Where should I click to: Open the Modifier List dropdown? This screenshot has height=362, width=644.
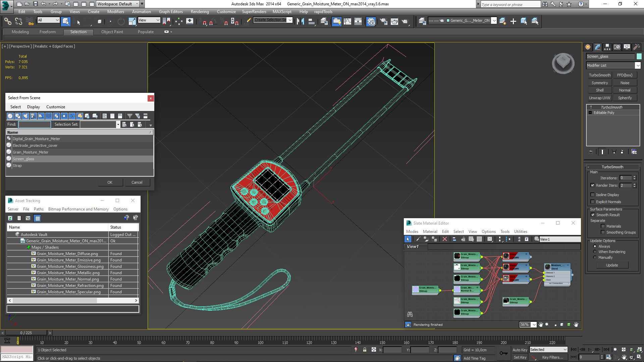pyautogui.click(x=637, y=65)
